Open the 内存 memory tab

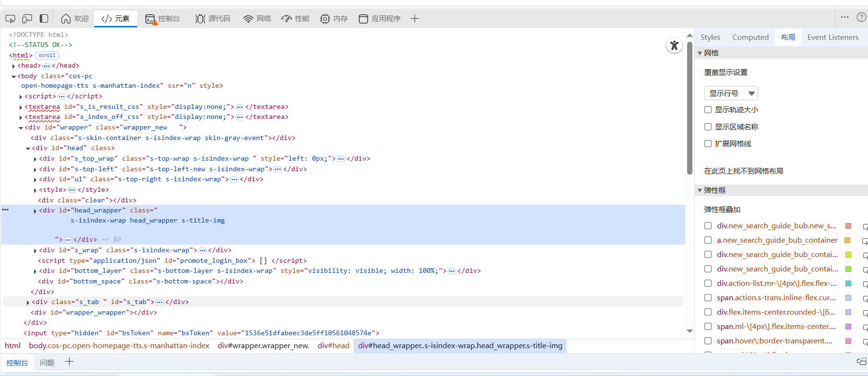[334, 19]
